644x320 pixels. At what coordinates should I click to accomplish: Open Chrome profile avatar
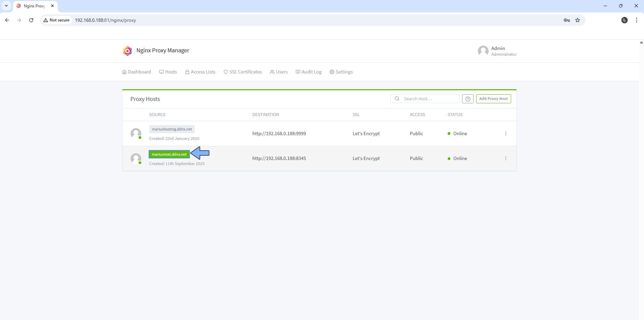pos(624,20)
